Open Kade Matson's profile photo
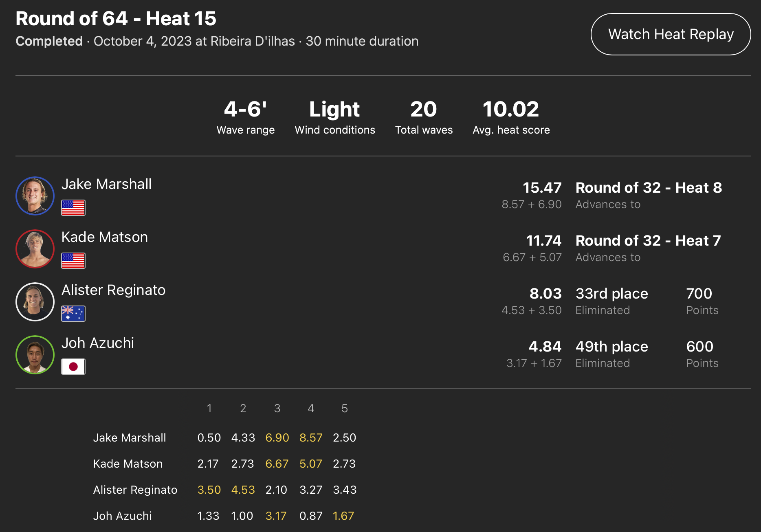Viewport: 761px width, 532px height. pyautogui.click(x=35, y=249)
